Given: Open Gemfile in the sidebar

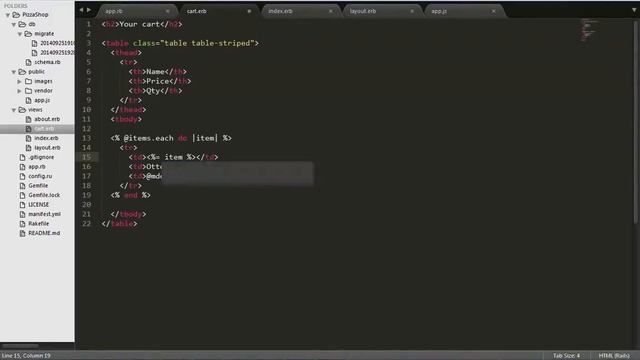Looking at the screenshot, I should (38, 186).
